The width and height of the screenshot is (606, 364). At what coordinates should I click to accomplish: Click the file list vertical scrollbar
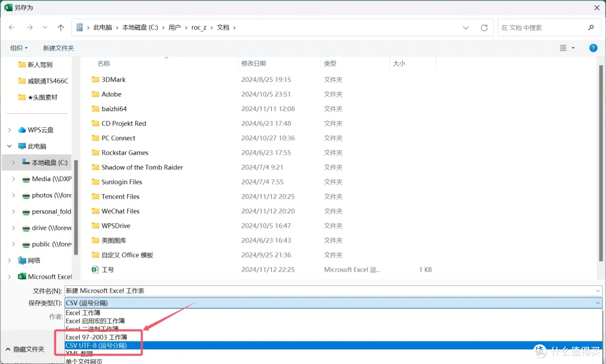tap(600, 162)
